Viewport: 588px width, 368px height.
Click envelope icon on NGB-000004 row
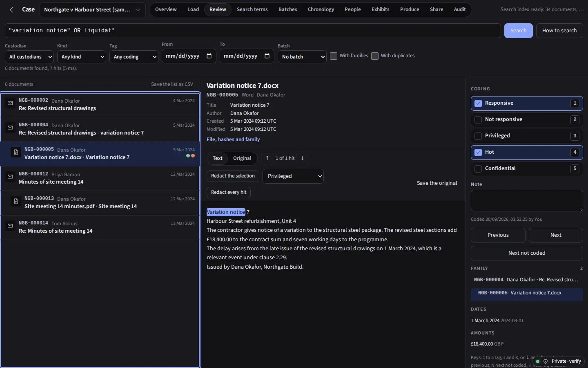click(x=10, y=128)
